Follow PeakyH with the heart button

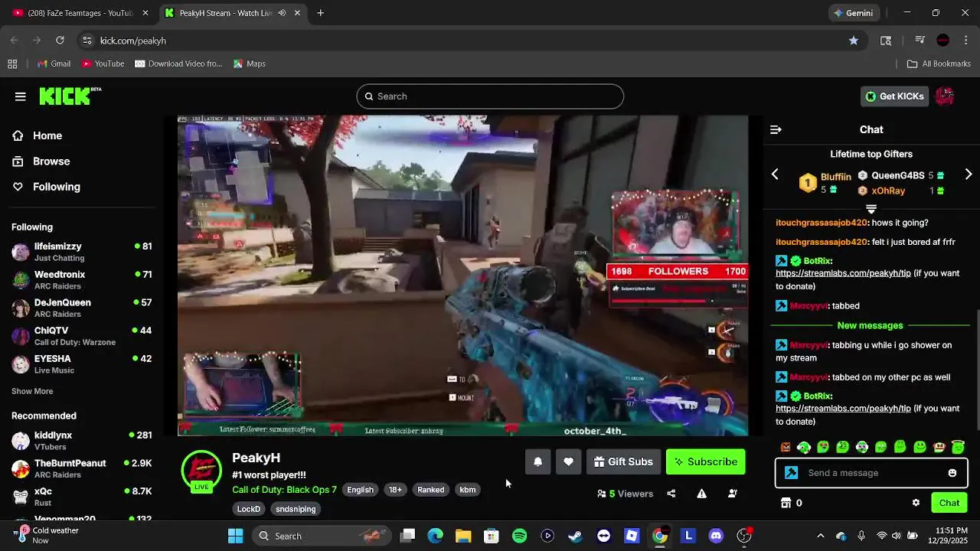[x=568, y=461]
